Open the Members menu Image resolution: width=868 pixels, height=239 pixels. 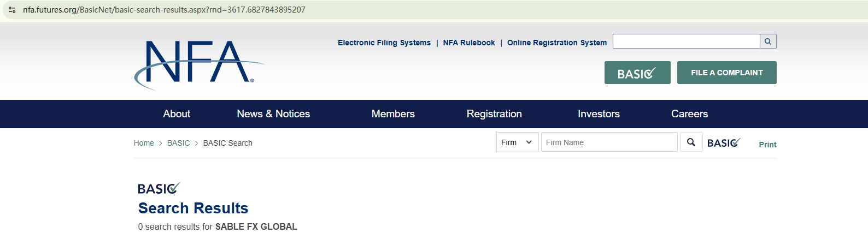pos(393,114)
